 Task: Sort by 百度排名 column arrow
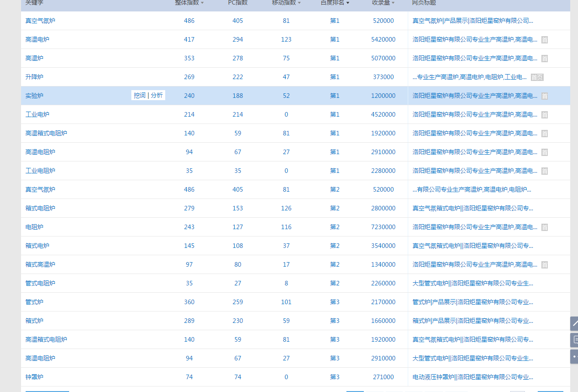348,3
